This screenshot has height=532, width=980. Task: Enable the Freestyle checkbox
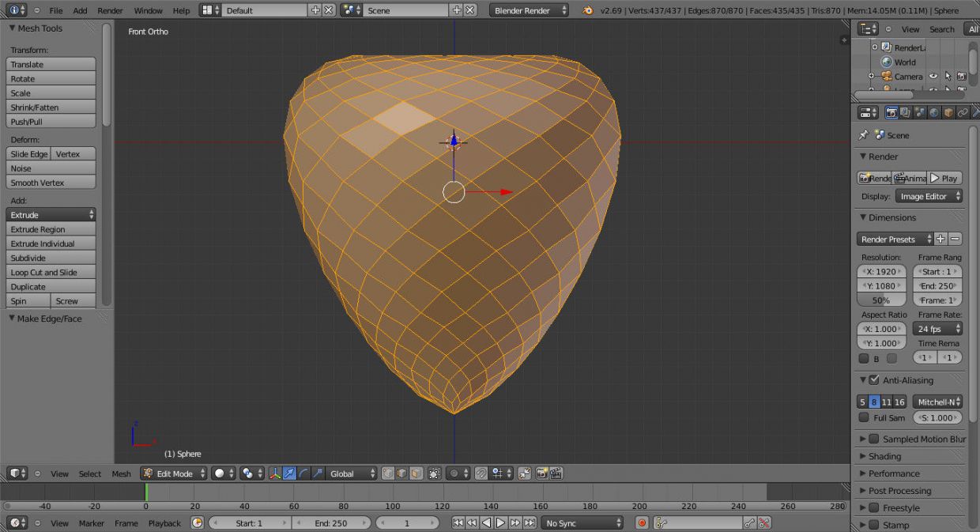(x=874, y=507)
